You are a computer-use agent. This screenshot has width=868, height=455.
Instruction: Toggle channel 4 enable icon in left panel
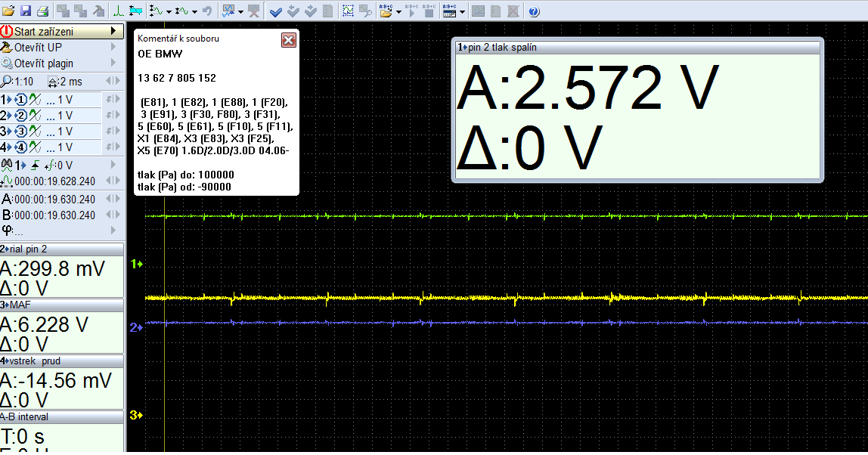(20, 147)
